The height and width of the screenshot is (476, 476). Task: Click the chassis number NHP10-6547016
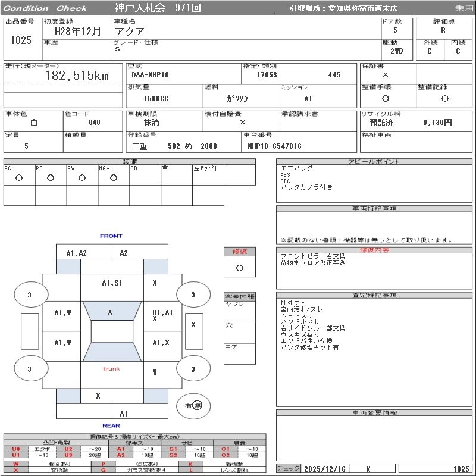click(x=275, y=146)
